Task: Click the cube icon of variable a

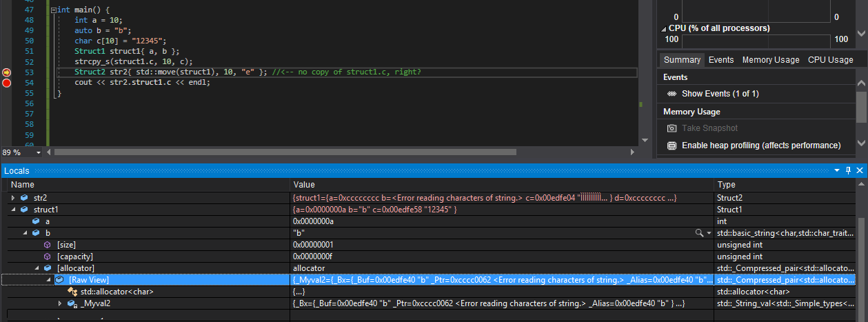Action: tap(37, 221)
